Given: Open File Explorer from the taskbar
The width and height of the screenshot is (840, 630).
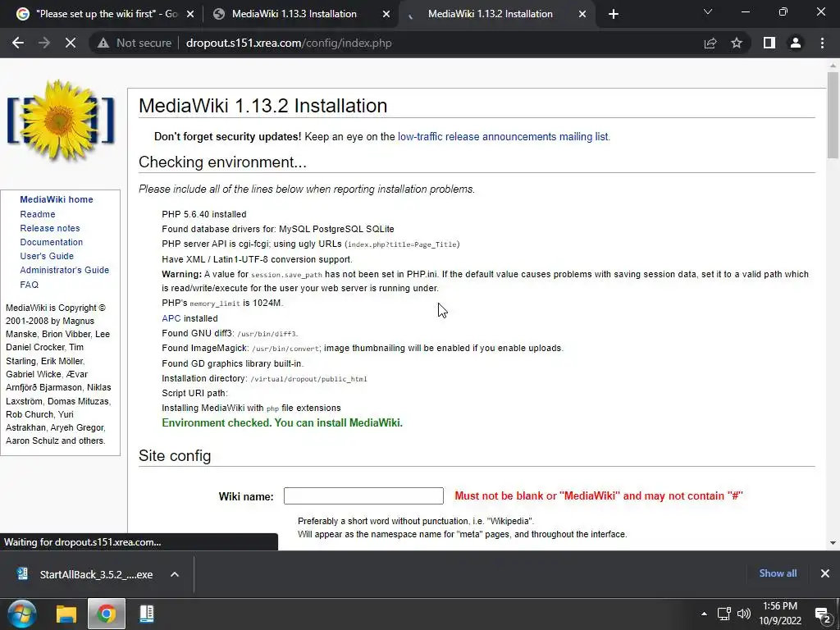Looking at the screenshot, I should click(x=66, y=614).
